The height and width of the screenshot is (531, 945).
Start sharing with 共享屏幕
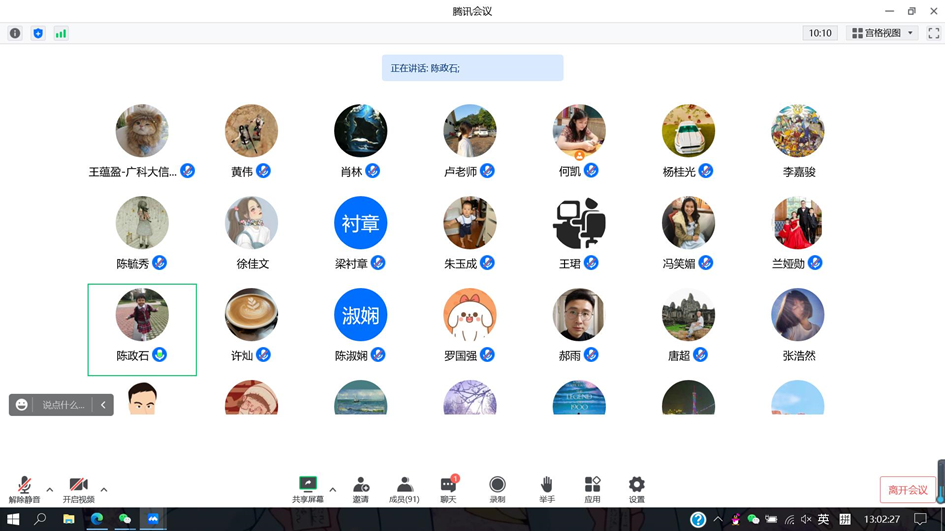pyautogui.click(x=307, y=488)
